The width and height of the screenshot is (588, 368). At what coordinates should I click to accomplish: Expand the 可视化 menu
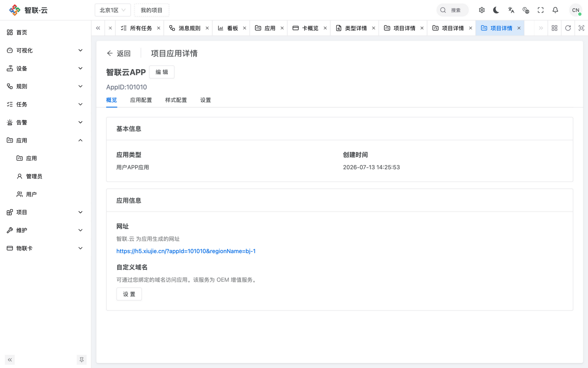pos(45,50)
